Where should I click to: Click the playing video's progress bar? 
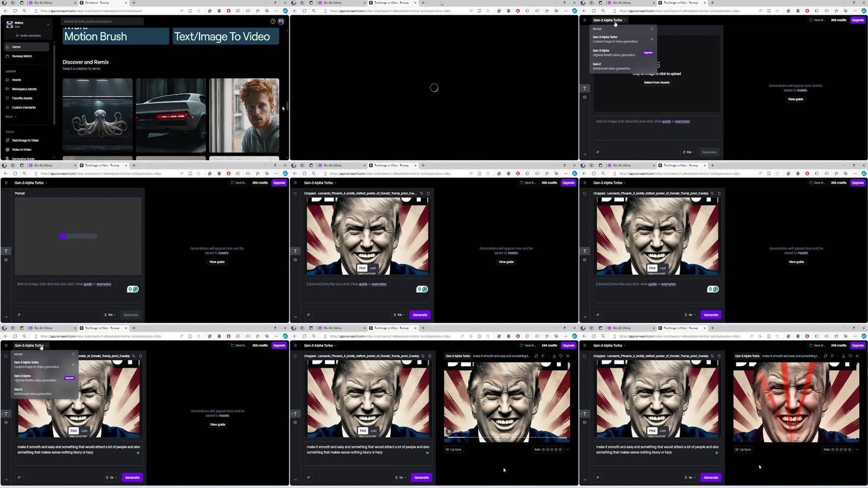click(506, 437)
